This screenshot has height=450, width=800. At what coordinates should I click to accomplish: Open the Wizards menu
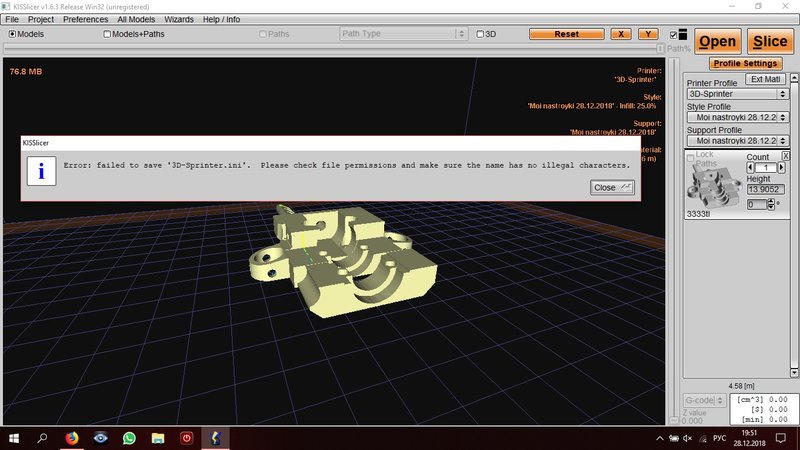[x=179, y=19]
